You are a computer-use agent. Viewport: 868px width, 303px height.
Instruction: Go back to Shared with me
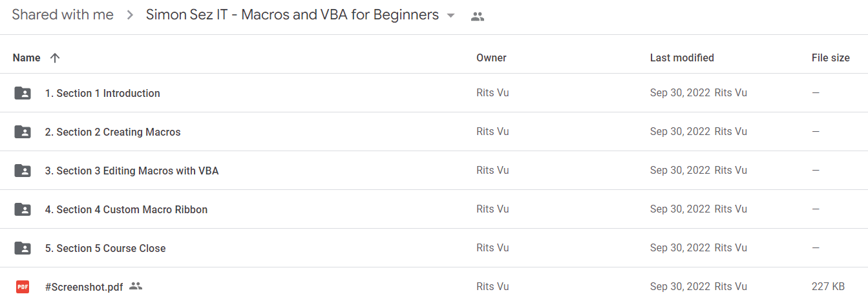point(63,15)
